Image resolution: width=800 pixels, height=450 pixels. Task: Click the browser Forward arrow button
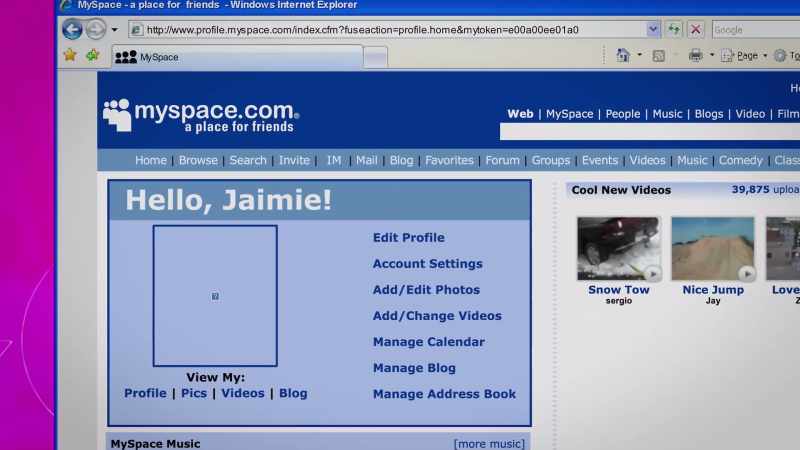[x=95, y=30]
